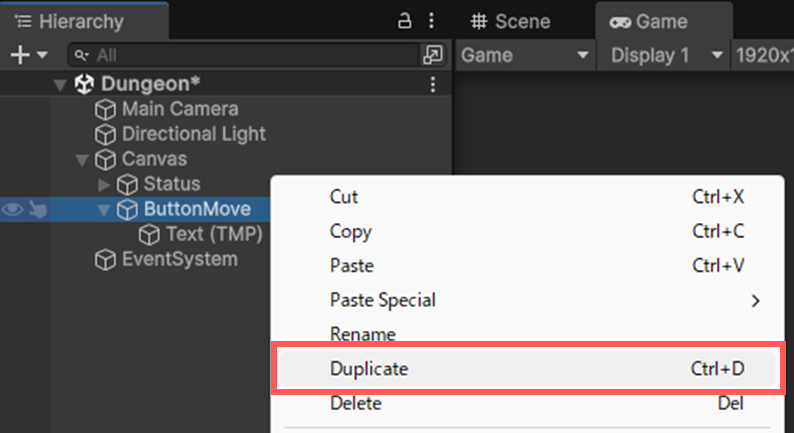Click the Hierarchy search input field
Screen dimensions: 794x433
(x=250, y=55)
